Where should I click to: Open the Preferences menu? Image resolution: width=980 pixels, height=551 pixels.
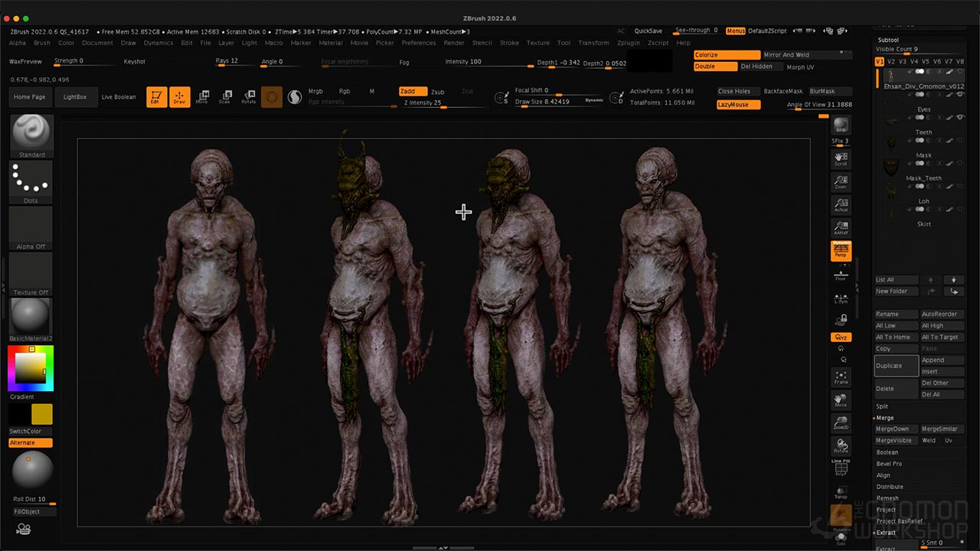[x=418, y=43]
